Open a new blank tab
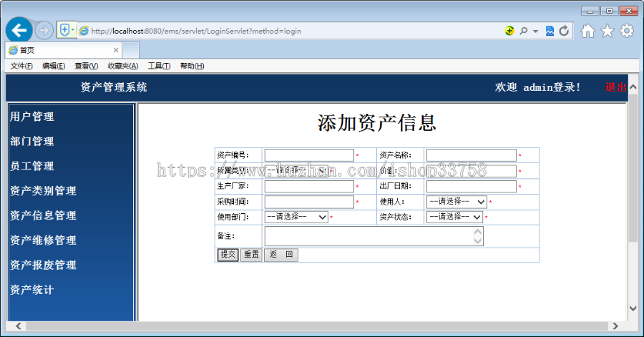This screenshot has width=644, height=337. [131, 51]
